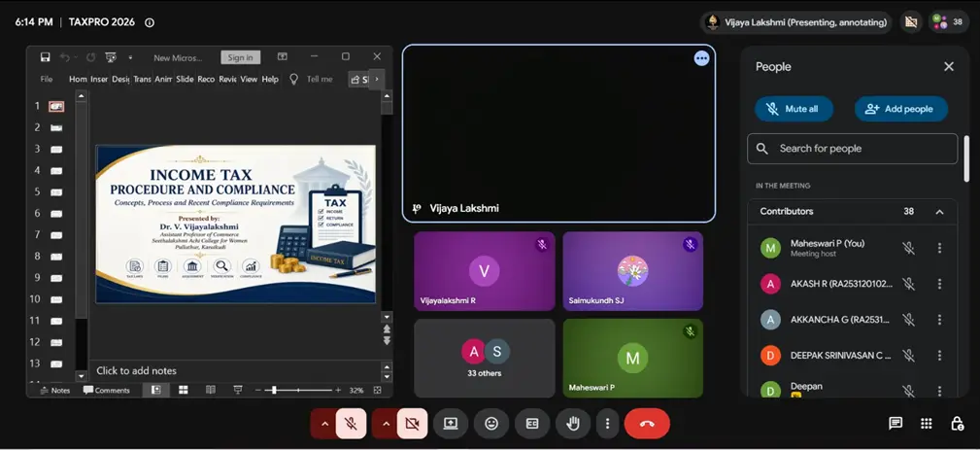Open more options on Vijaya Lakshmi's tile
The height and width of the screenshot is (450, 980).
pos(701,58)
